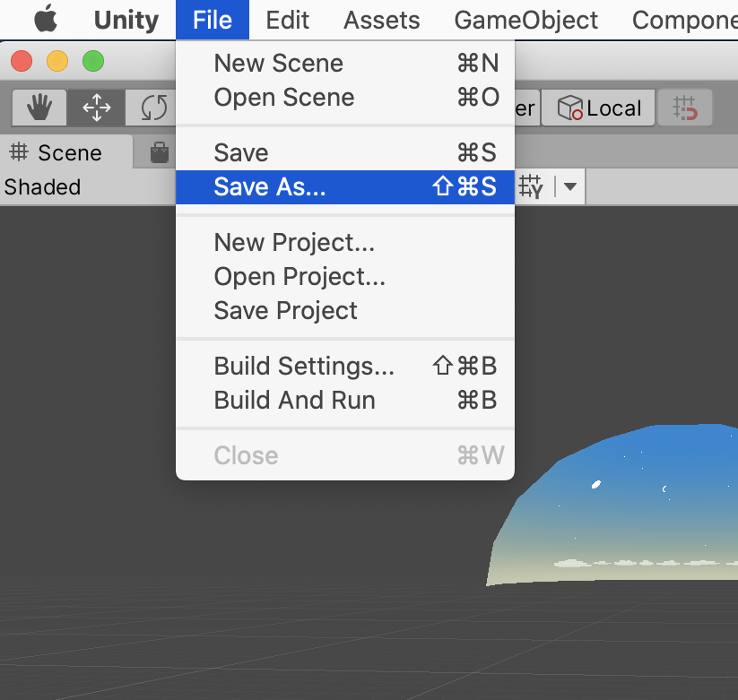This screenshot has width=738, height=700.
Task: Choose New Project... menu entry
Action: click(x=345, y=243)
